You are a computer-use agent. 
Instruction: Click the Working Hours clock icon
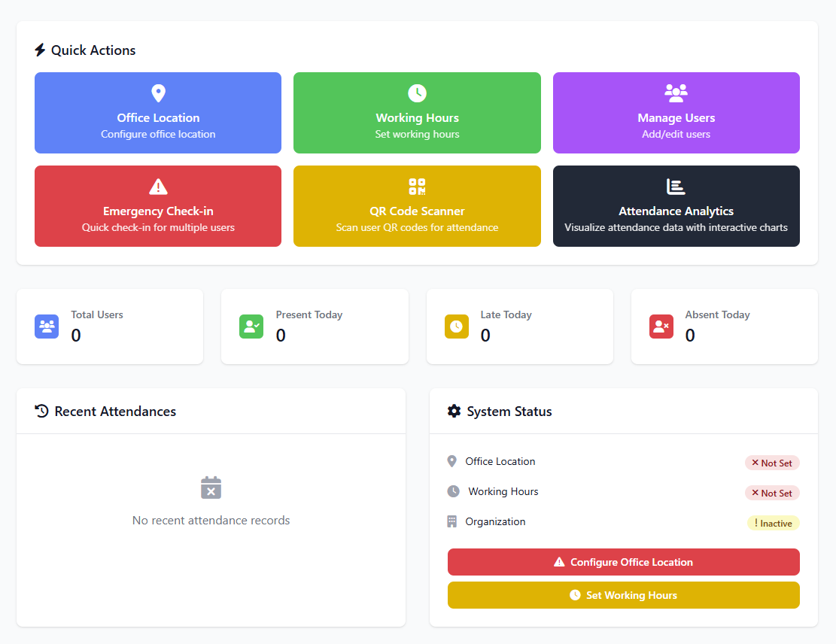(417, 93)
